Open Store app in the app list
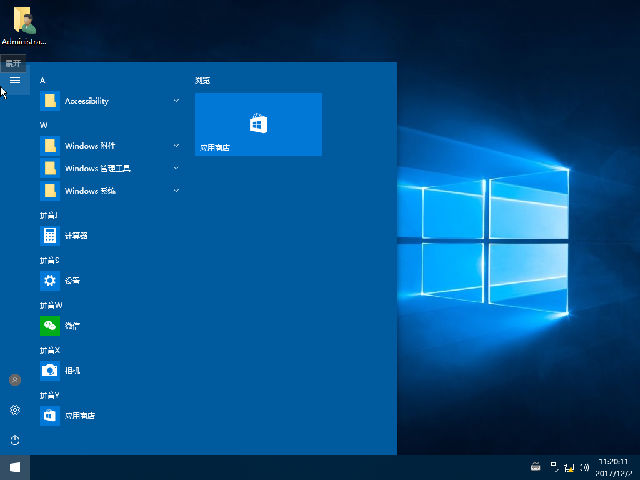The width and height of the screenshot is (640, 480). [x=50, y=416]
